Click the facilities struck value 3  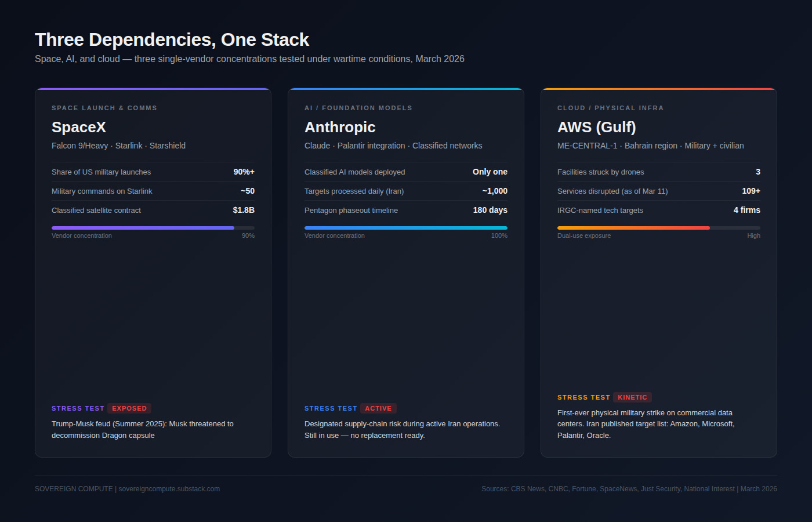[x=758, y=172]
